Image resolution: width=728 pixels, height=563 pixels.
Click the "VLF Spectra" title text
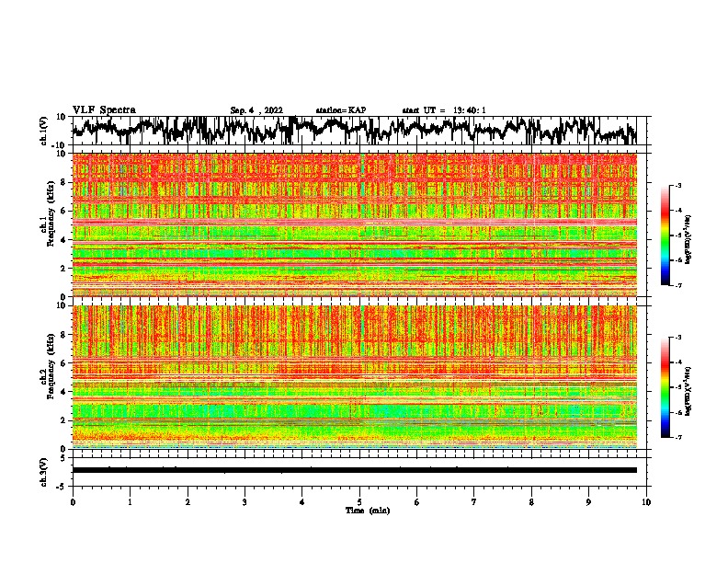104,110
